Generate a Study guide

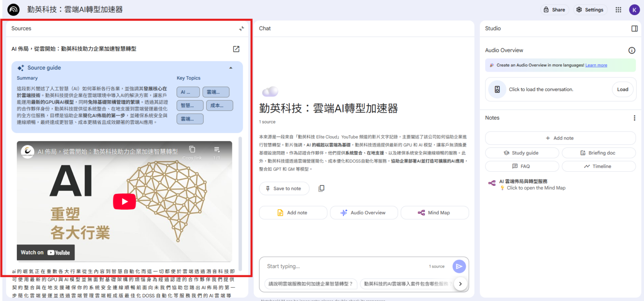[521, 153]
